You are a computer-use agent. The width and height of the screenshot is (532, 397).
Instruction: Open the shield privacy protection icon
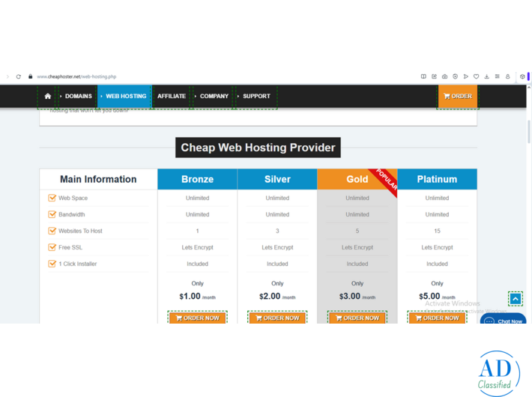455,76
